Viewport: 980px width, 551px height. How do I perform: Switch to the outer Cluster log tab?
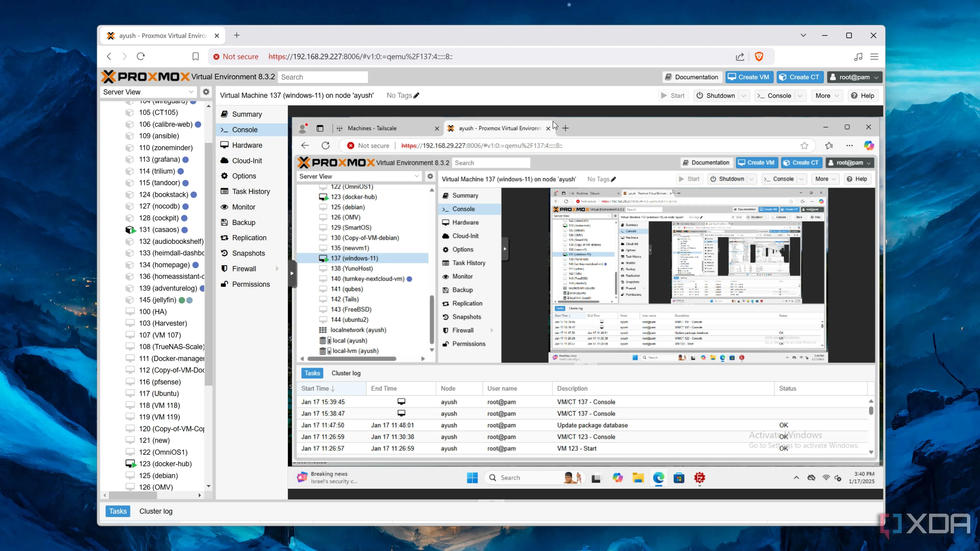point(156,511)
